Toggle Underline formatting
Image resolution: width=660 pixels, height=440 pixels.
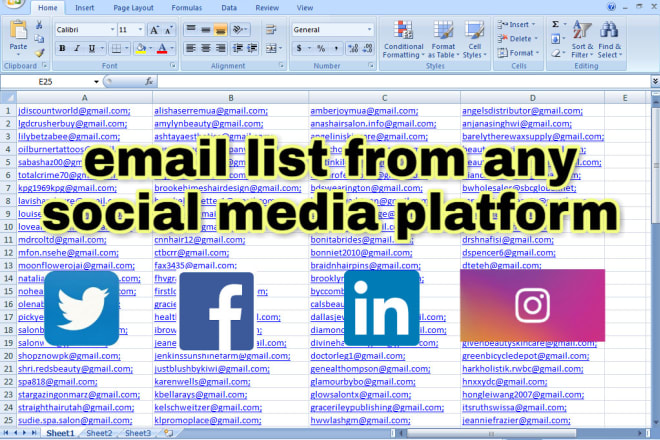91,48
